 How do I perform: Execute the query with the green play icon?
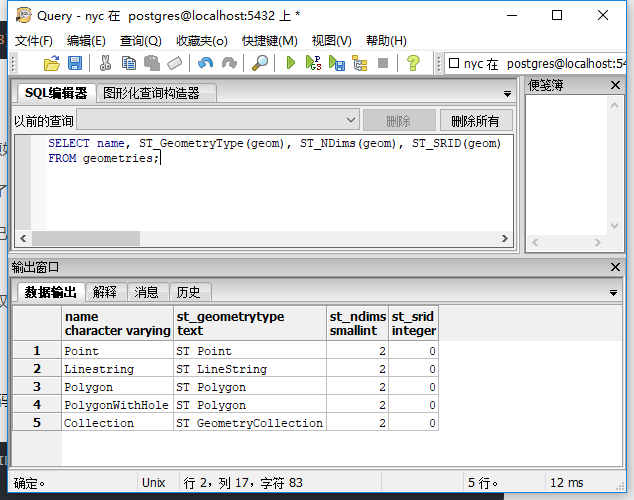click(x=290, y=63)
